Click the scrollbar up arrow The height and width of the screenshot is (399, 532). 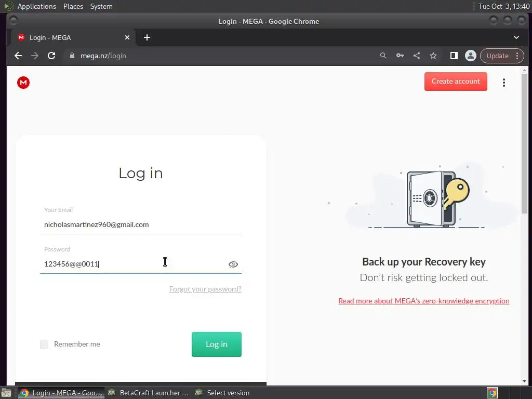(x=525, y=70)
